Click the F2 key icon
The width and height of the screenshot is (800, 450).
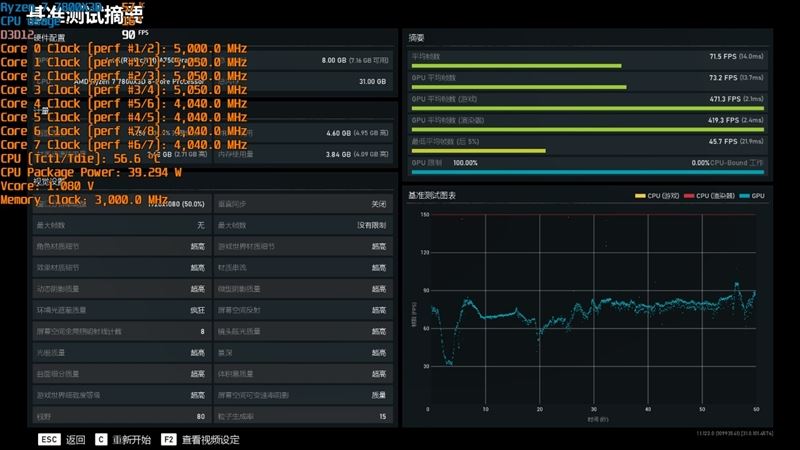pos(168,439)
